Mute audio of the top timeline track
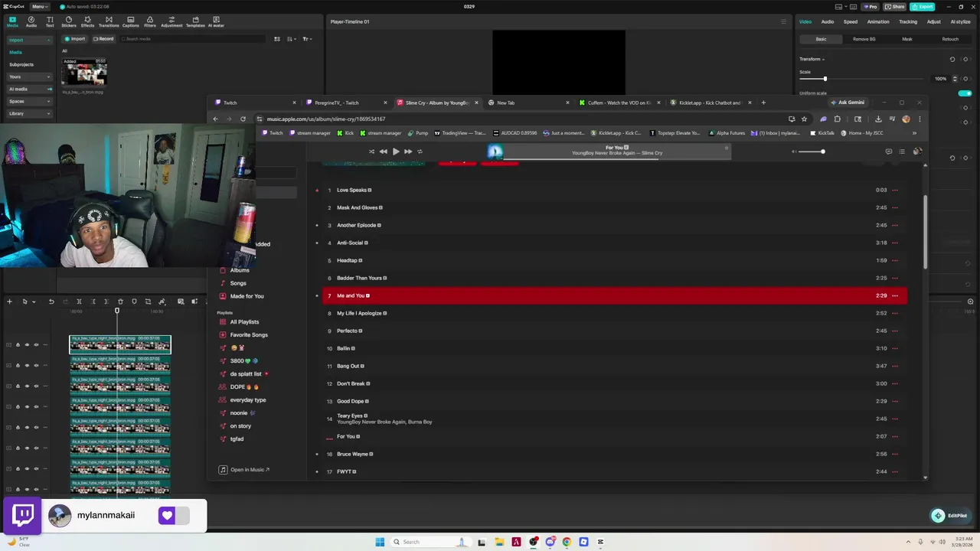 [36, 344]
